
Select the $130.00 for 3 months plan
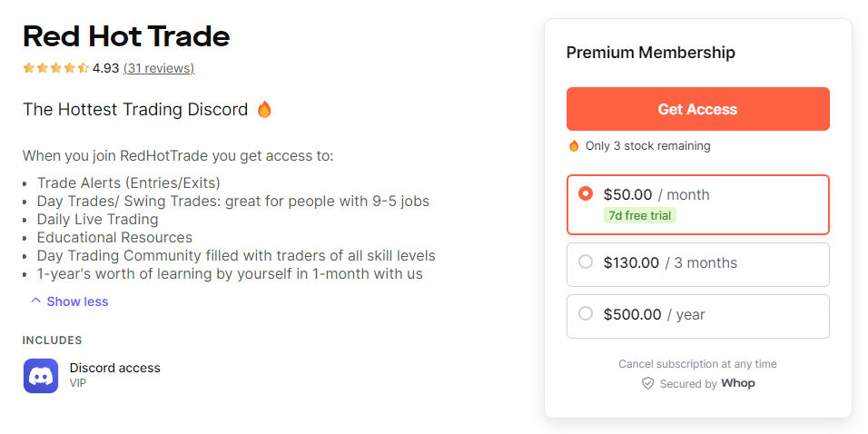[586, 262]
